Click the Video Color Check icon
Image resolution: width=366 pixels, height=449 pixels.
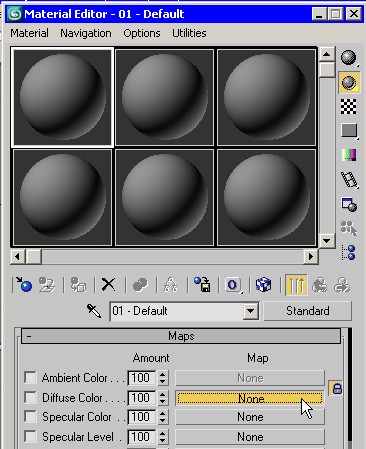(x=349, y=155)
